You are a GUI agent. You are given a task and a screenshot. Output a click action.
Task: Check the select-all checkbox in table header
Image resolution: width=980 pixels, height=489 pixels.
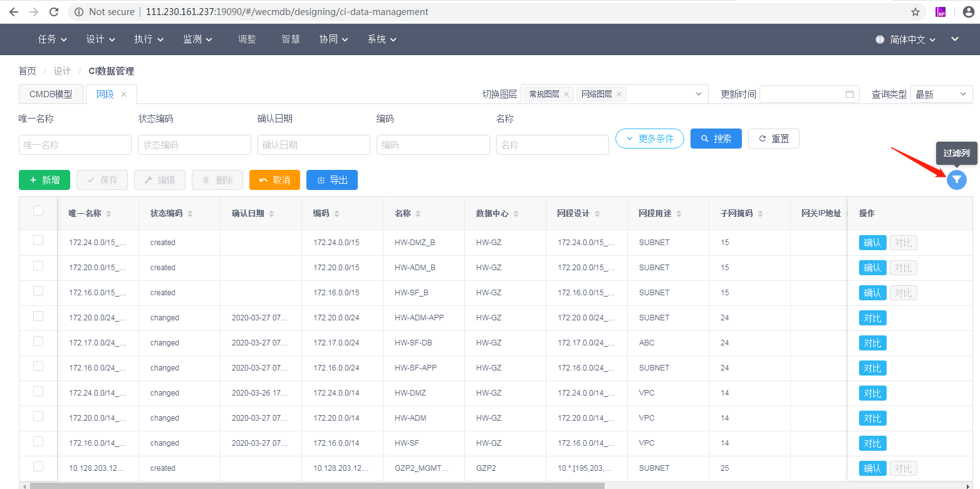[x=38, y=212]
